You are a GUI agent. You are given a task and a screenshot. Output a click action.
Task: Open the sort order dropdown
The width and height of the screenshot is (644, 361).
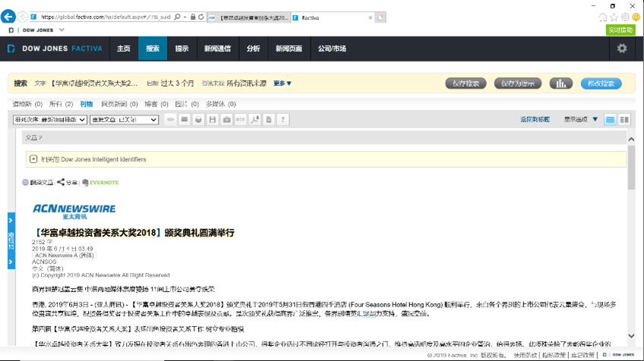click(49, 119)
